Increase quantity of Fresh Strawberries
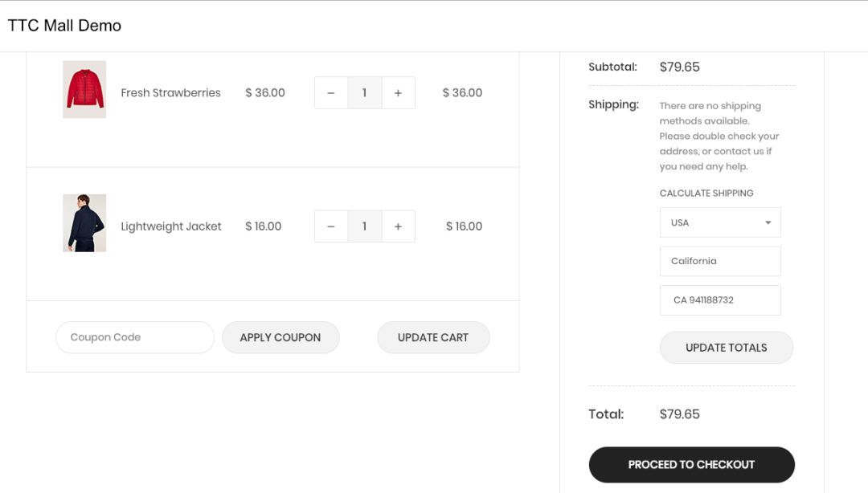 [398, 93]
